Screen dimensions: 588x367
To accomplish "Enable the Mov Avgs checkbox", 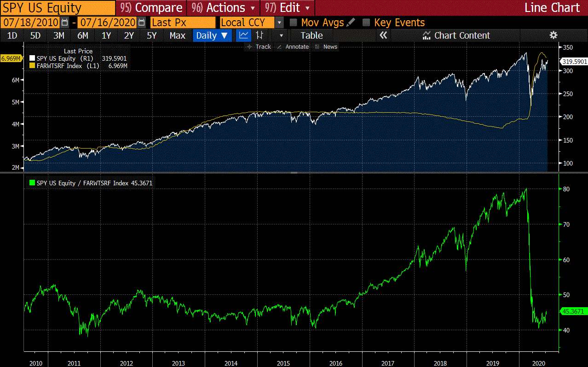I will click(x=294, y=23).
